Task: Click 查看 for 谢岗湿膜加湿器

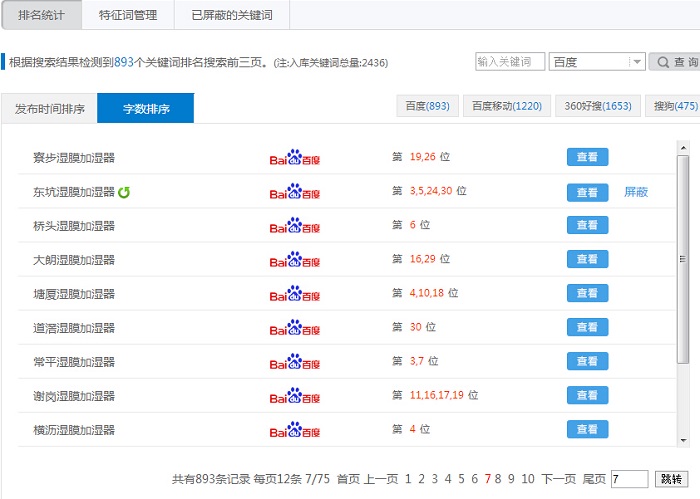Action: point(587,395)
